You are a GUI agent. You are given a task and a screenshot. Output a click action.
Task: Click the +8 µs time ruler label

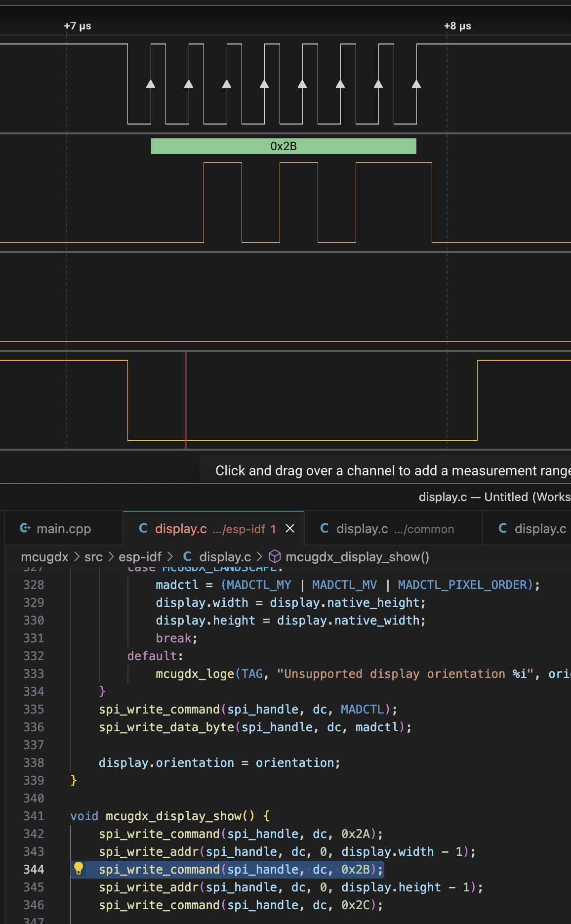click(457, 26)
